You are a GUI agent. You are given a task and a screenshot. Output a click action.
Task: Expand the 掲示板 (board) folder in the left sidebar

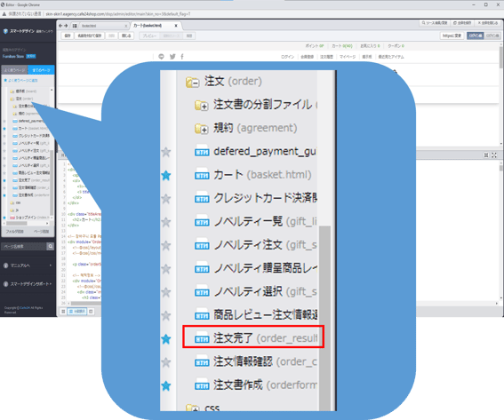[x=12, y=91]
